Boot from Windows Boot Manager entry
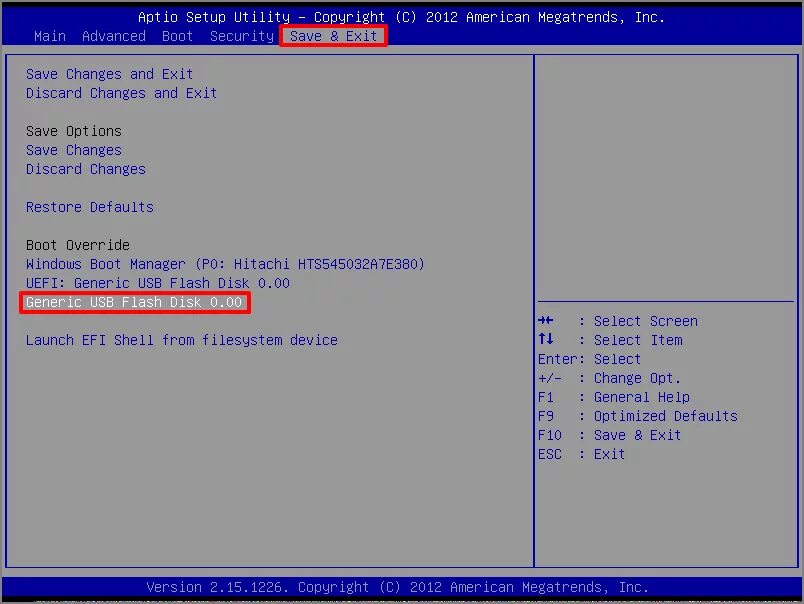Screen dimensions: 804x604 (x=225, y=264)
